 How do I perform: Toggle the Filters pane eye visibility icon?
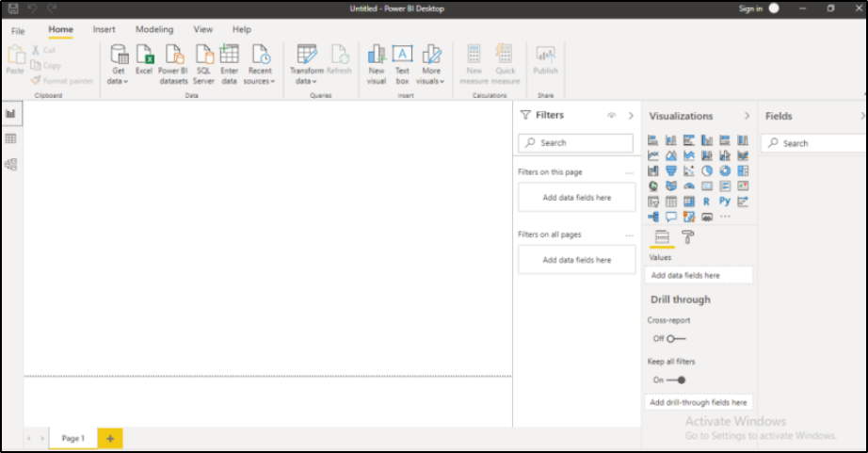[612, 115]
